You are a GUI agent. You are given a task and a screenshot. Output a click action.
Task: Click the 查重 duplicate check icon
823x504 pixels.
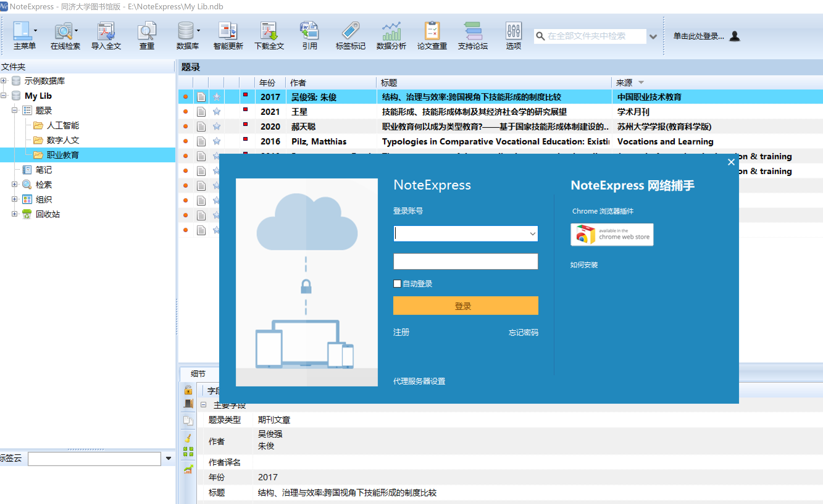point(147,31)
